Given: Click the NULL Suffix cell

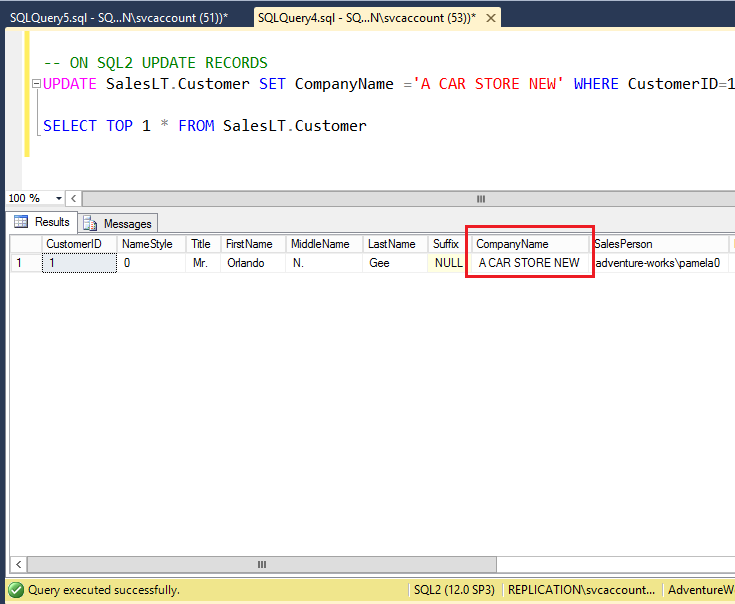Looking at the screenshot, I should coord(449,264).
